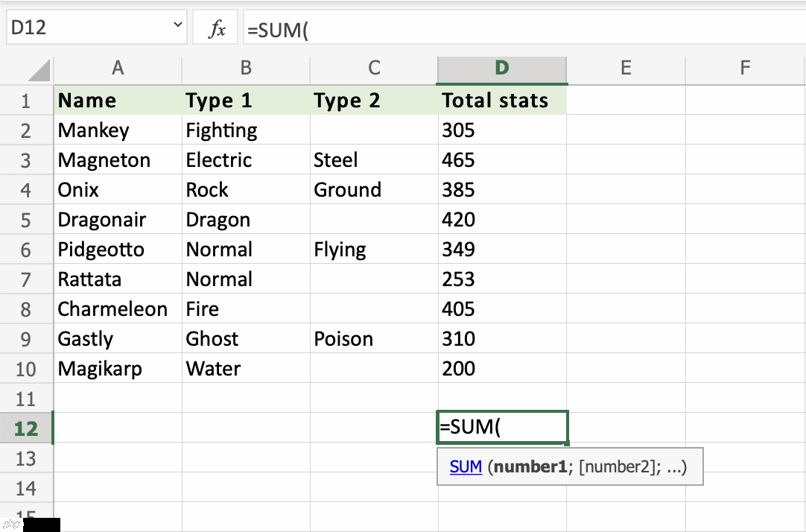Click the Fire cell
Screen dimensions: 806x532
(x=246, y=309)
